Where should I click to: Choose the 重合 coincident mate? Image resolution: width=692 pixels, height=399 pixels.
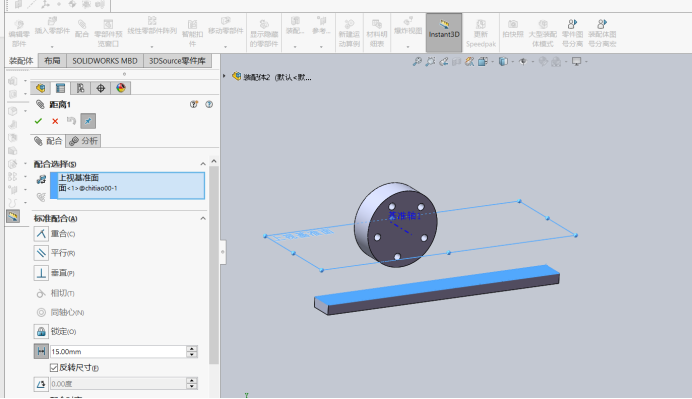(54, 233)
